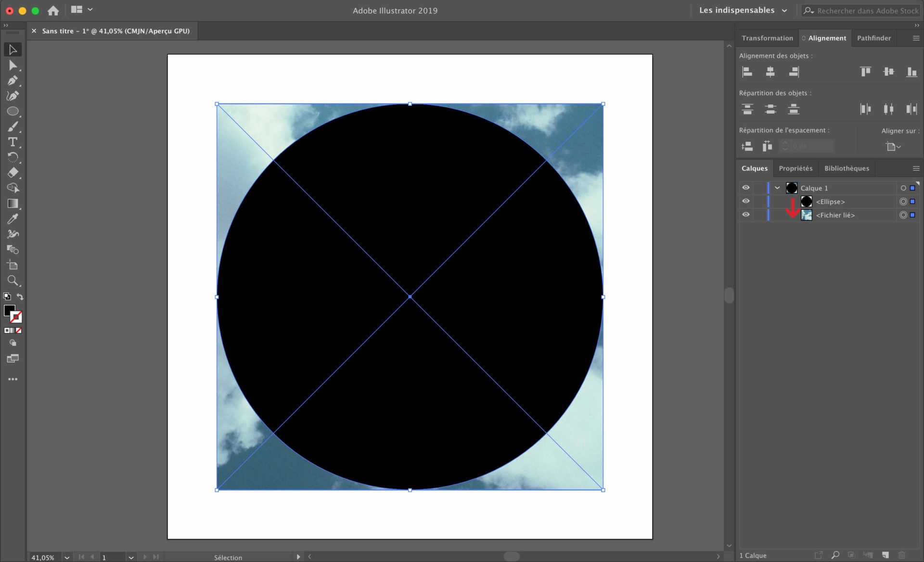Select the Eraser tool

pos(13,172)
